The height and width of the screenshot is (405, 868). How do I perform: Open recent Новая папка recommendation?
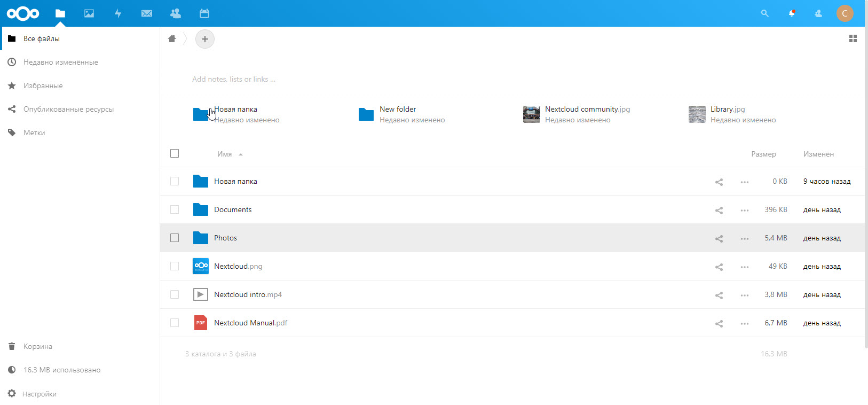point(236,114)
